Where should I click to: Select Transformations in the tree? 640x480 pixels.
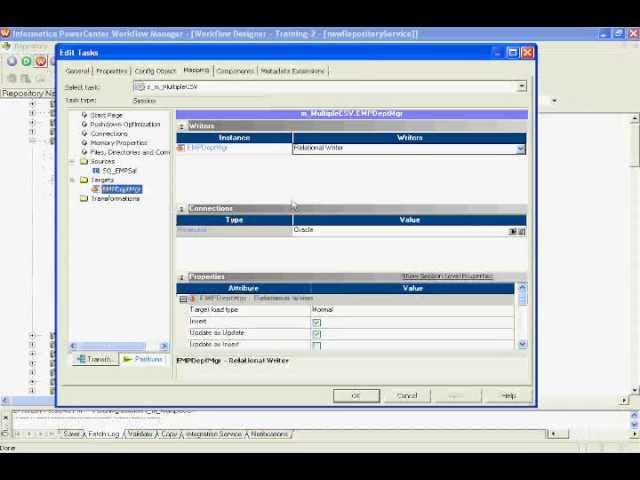coord(115,198)
